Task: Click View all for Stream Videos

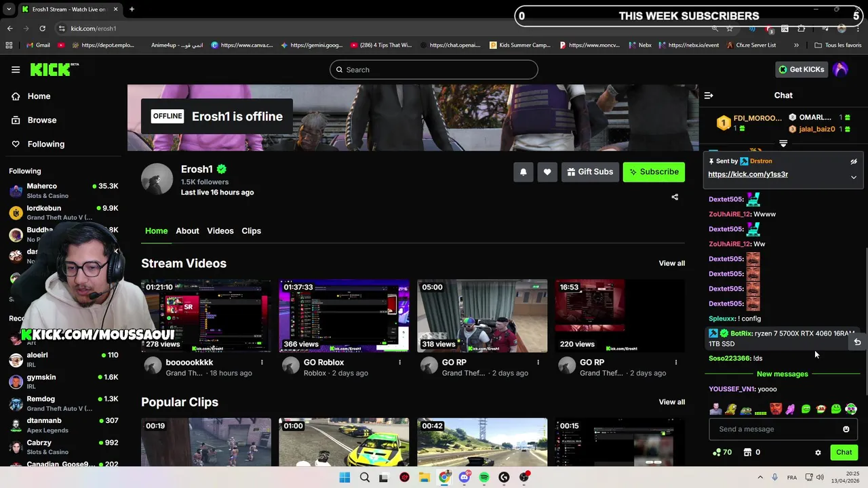Action: 672,263
